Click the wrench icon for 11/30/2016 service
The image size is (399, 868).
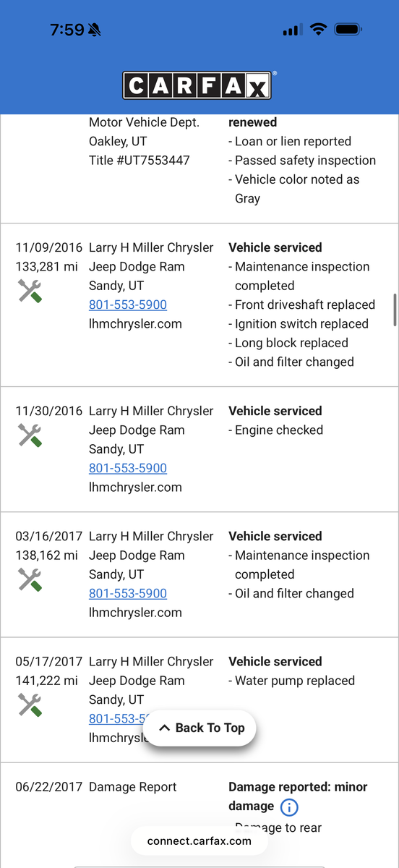coord(30,435)
